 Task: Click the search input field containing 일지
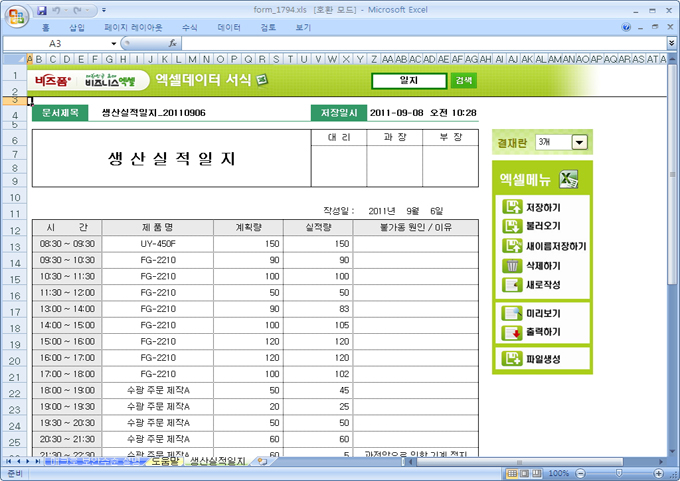point(408,80)
